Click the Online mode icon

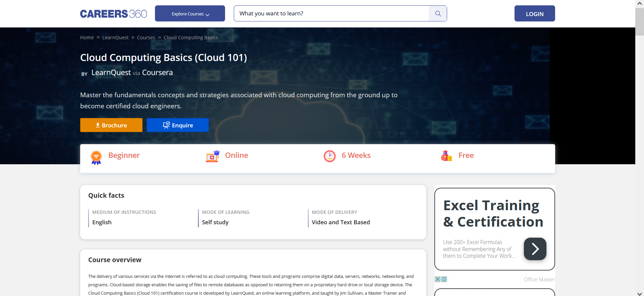tap(213, 156)
